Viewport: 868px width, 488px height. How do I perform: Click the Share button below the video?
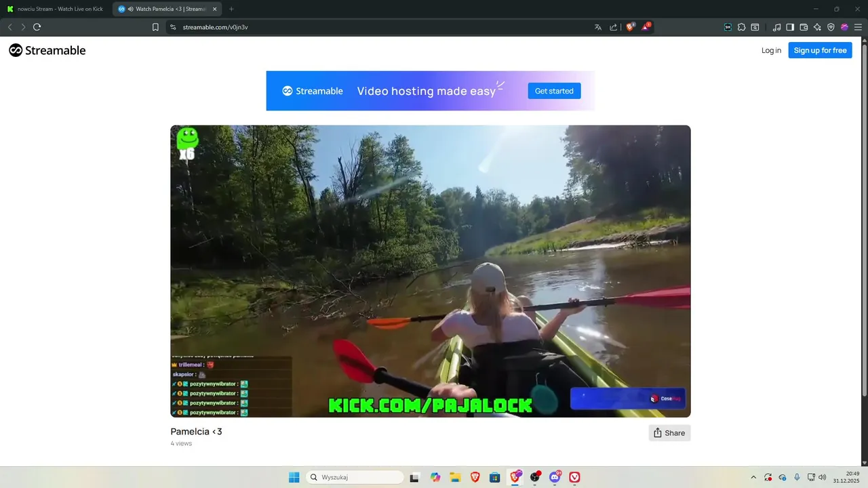669,433
